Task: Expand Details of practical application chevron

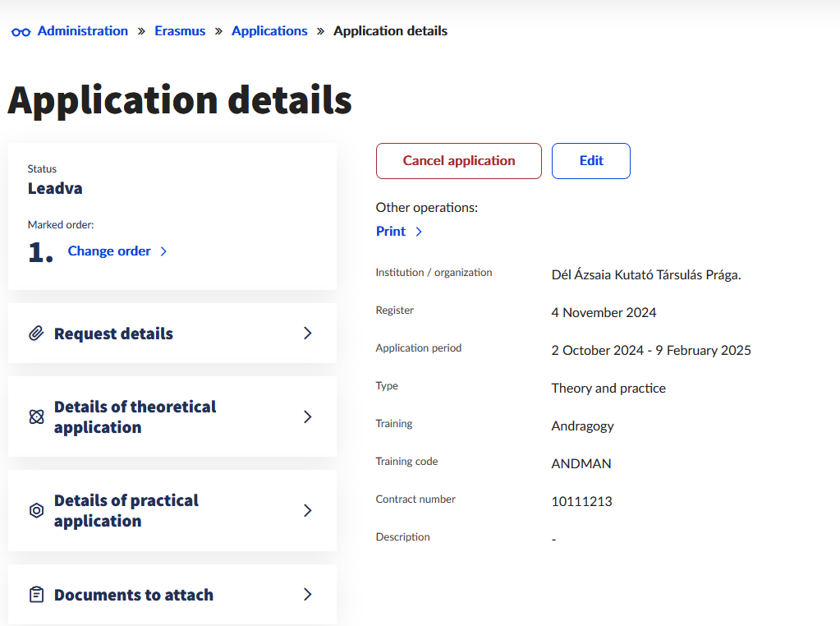Action: [x=308, y=510]
